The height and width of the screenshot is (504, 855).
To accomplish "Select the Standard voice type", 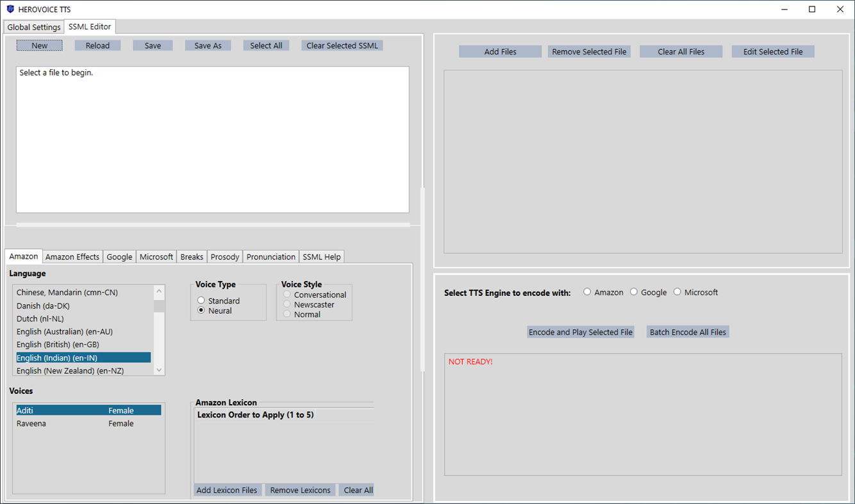I will tap(201, 300).
